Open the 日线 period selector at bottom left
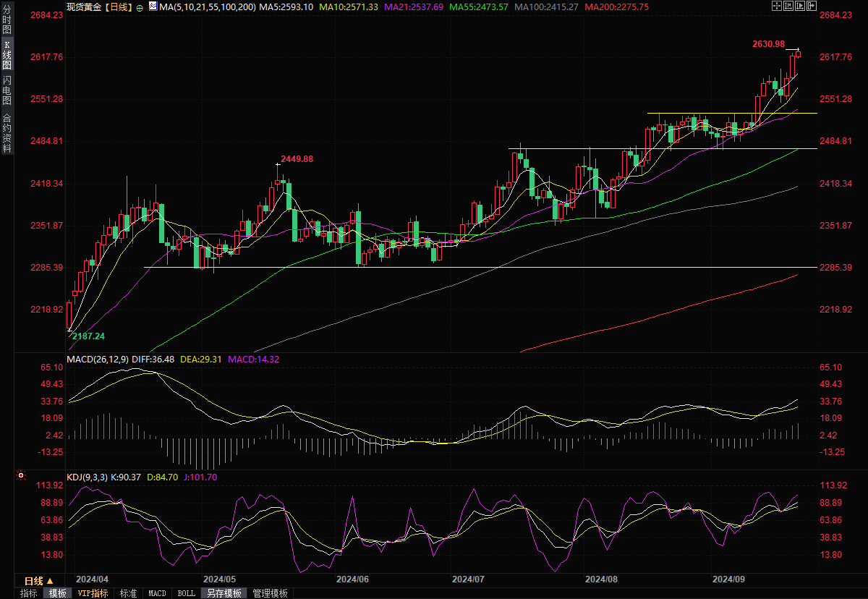 39,581
